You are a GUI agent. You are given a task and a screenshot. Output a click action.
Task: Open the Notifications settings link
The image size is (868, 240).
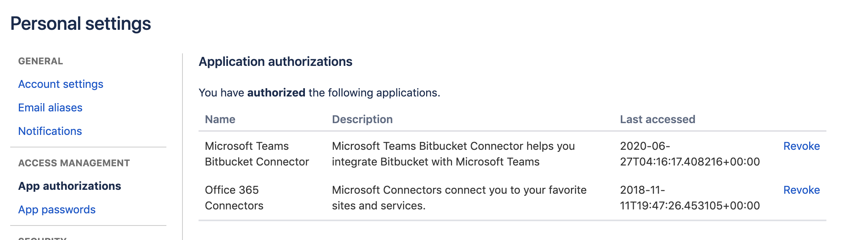coord(50,131)
